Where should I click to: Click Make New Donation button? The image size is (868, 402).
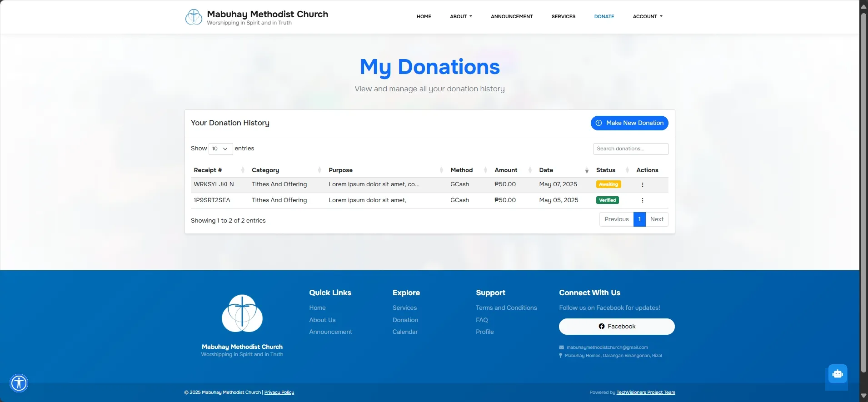tap(629, 123)
